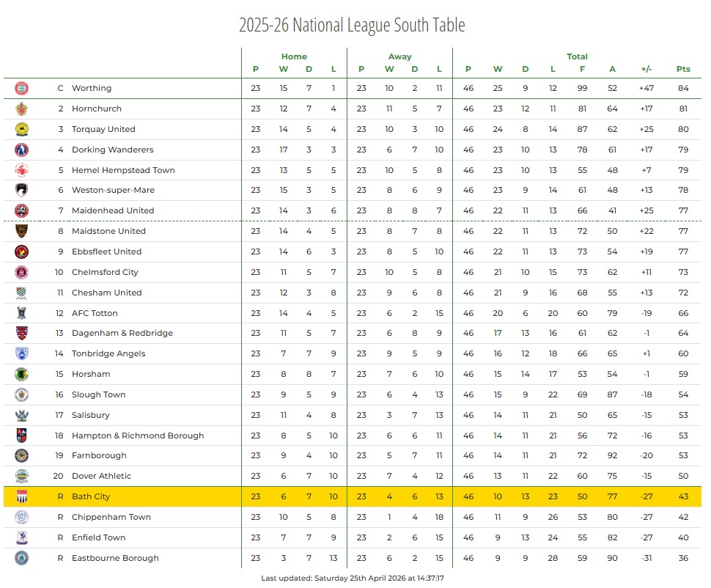Click the Worthing club crest icon
The height and width of the screenshot is (588, 711).
point(22,88)
